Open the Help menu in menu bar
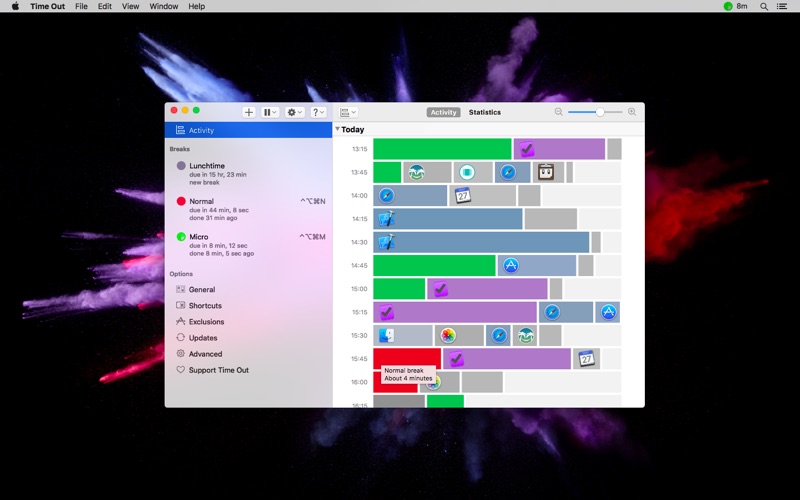Image resolution: width=800 pixels, height=500 pixels. coord(196,6)
